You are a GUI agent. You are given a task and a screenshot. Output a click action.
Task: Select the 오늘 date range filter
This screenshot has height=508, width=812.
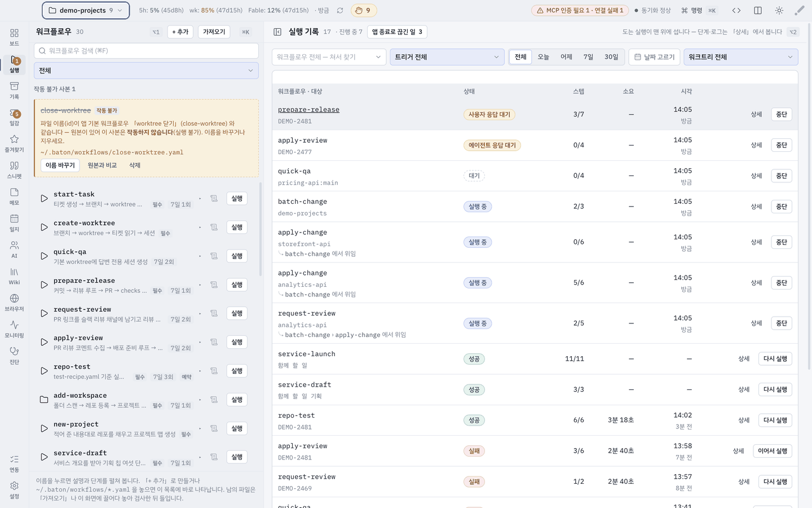pyautogui.click(x=543, y=57)
